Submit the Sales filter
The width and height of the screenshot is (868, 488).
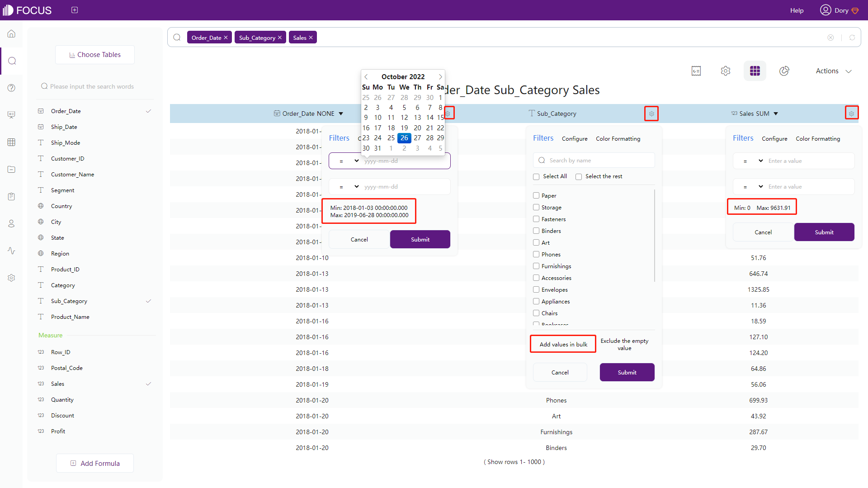click(x=824, y=232)
